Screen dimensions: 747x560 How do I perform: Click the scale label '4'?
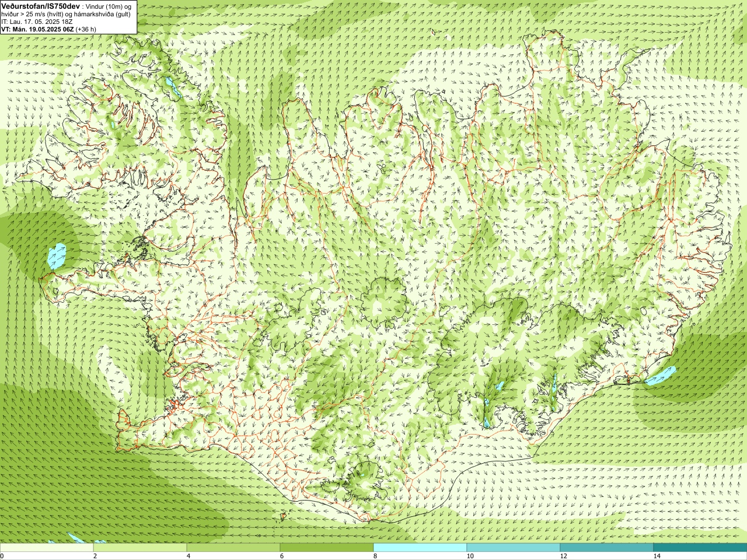pos(189,556)
